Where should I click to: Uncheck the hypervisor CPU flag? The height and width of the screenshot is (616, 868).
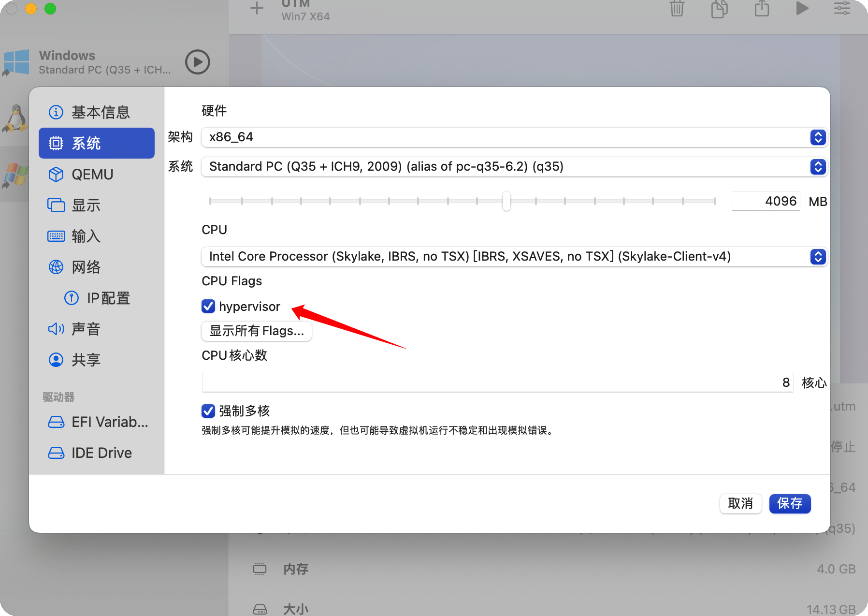pos(208,306)
